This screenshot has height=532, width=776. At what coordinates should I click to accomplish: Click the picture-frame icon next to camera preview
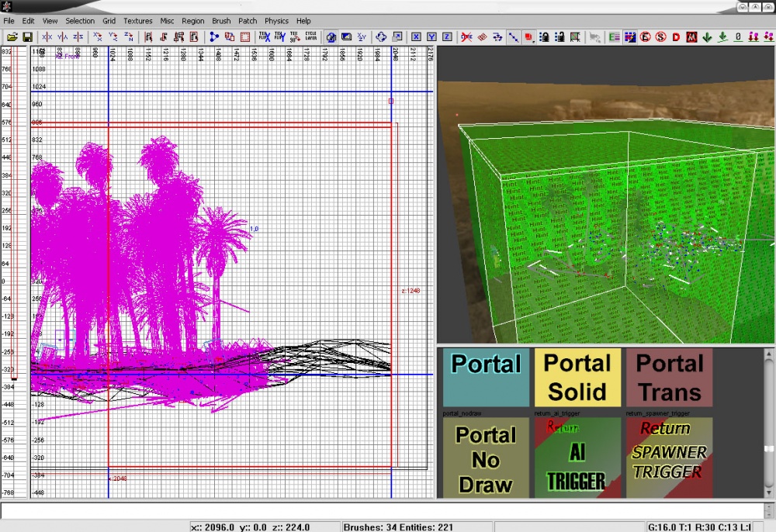tap(346, 37)
